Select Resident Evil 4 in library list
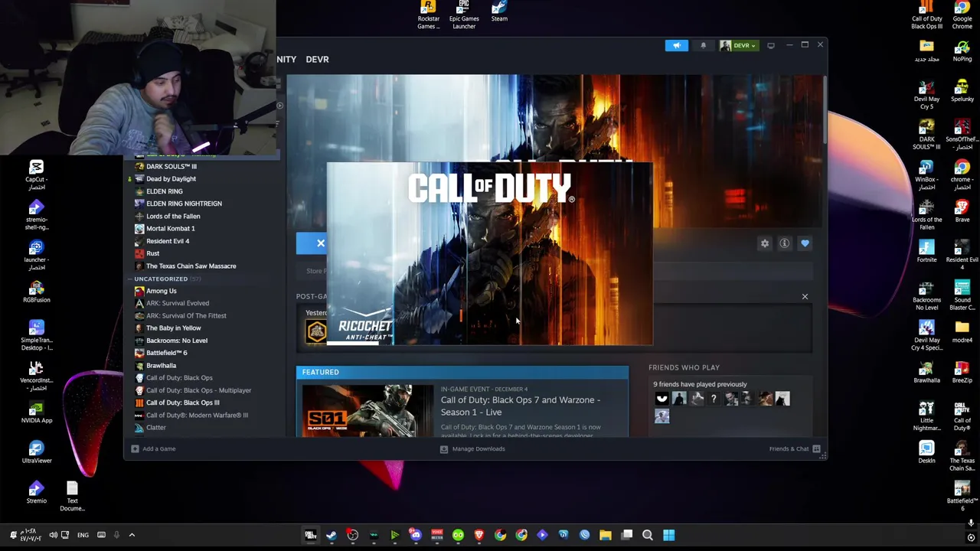Viewport: 980px width, 551px height. coord(168,241)
